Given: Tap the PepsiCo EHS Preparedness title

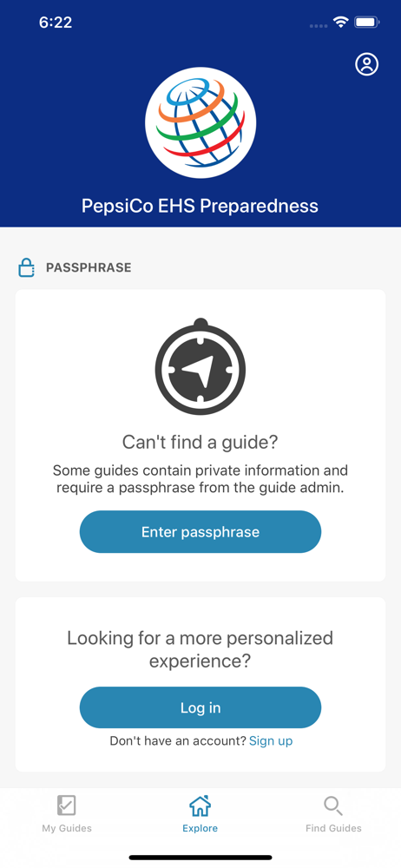Looking at the screenshot, I should coord(200,206).
